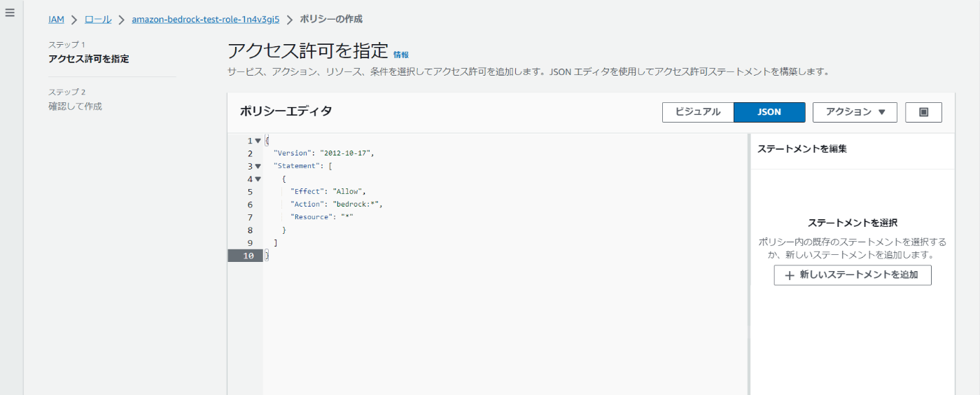Click the ステートメントを選択 heading text
Image resolution: width=980 pixels, height=395 pixels.
853,223
